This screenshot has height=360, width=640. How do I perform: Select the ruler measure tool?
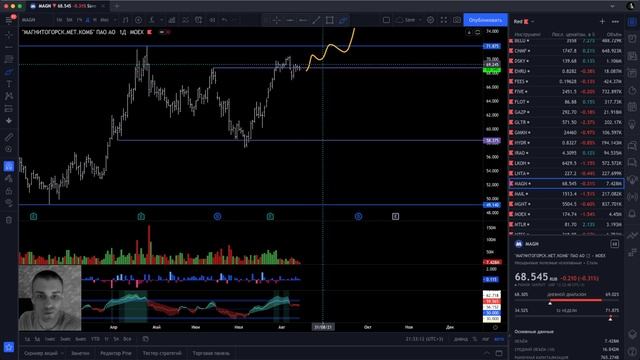pyautogui.click(x=9, y=137)
